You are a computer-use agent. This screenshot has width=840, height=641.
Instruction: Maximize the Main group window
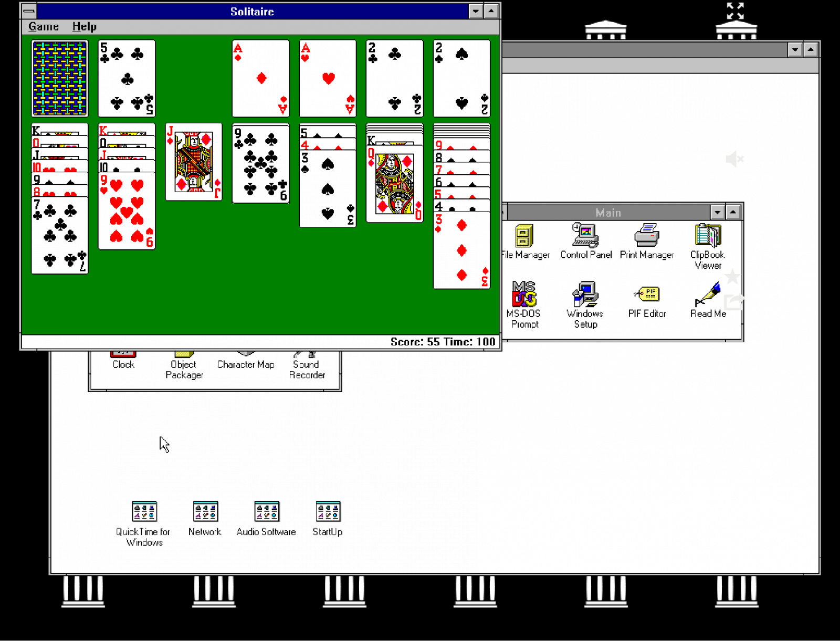click(x=733, y=213)
